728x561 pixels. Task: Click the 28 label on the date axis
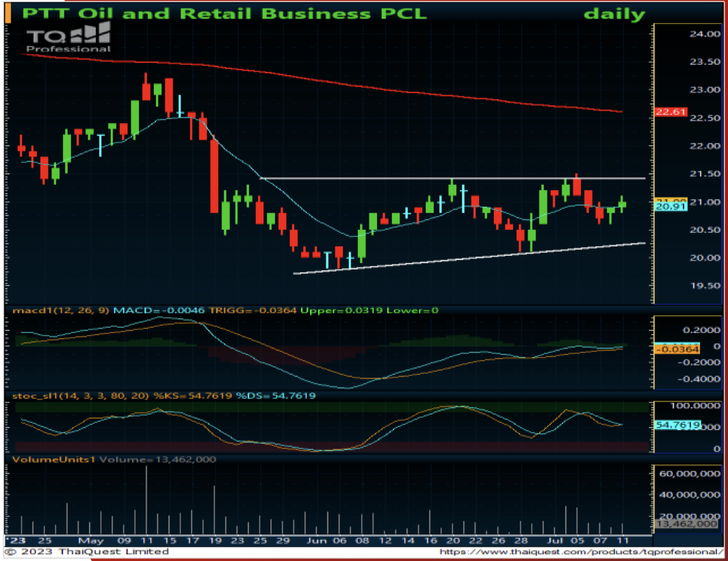click(x=521, y=540)
